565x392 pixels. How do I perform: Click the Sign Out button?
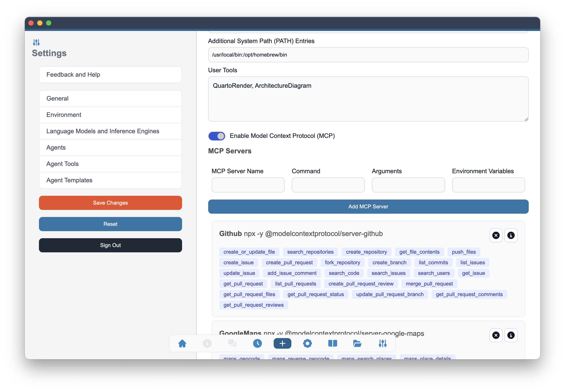point(110,245)
